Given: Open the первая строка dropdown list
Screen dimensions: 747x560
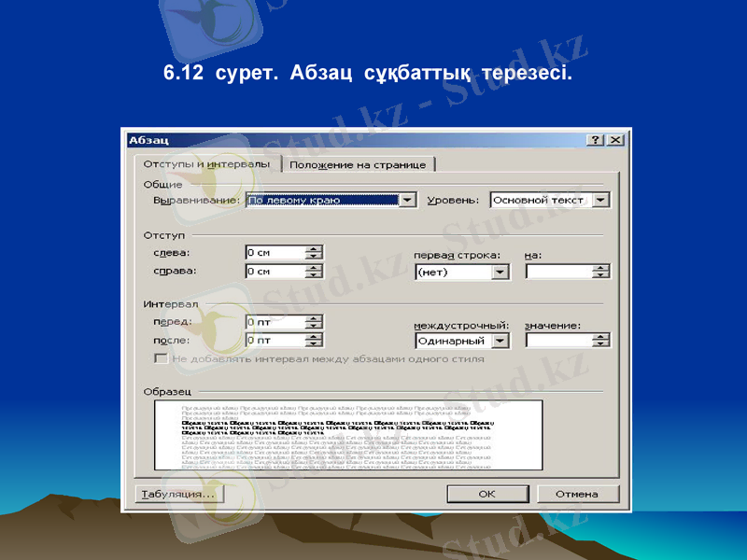Looking at the screenshot, I should click(500, 272).
